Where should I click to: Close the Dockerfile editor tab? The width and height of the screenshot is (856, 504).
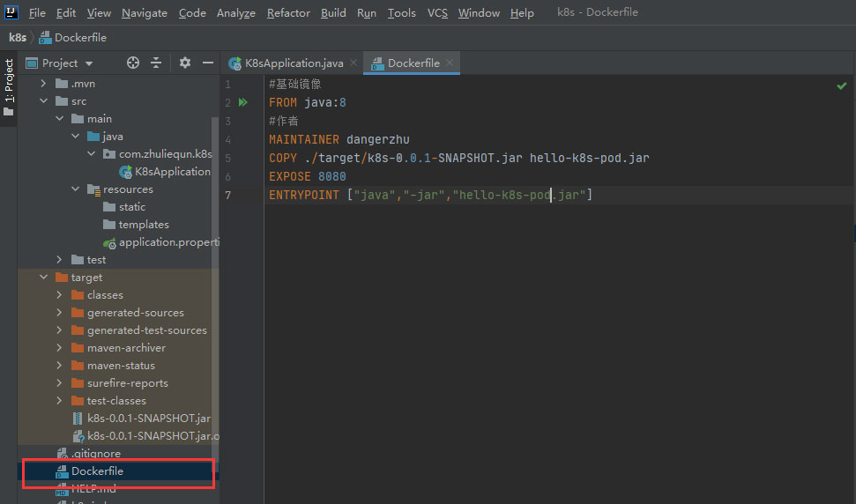(x=450, y=63)
